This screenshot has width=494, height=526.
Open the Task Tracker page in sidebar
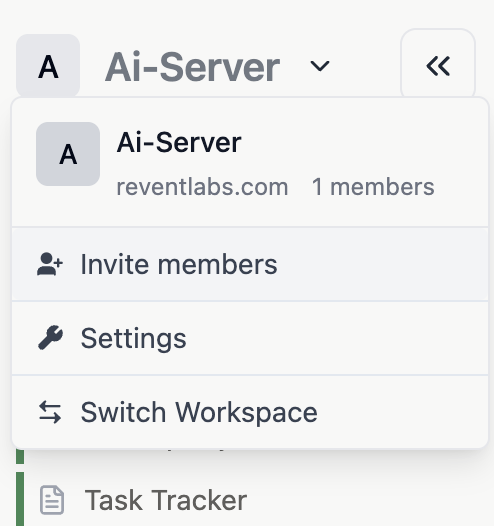tap(166, 500)
